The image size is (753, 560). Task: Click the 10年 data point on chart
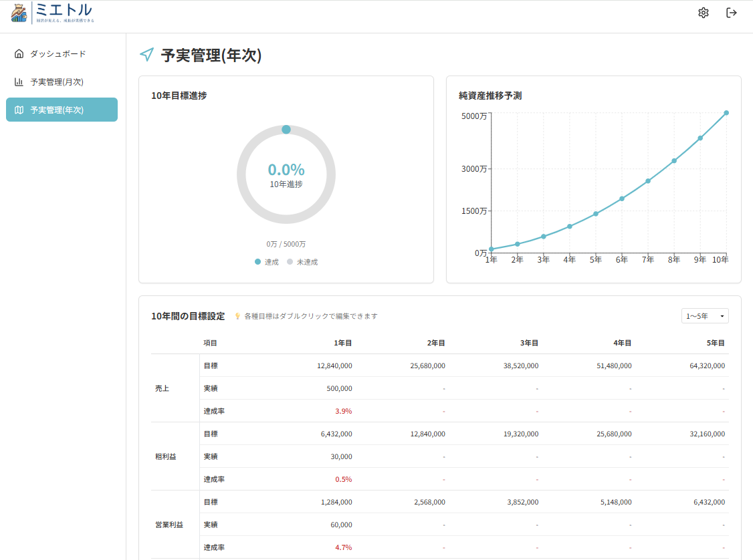(726, 113)
